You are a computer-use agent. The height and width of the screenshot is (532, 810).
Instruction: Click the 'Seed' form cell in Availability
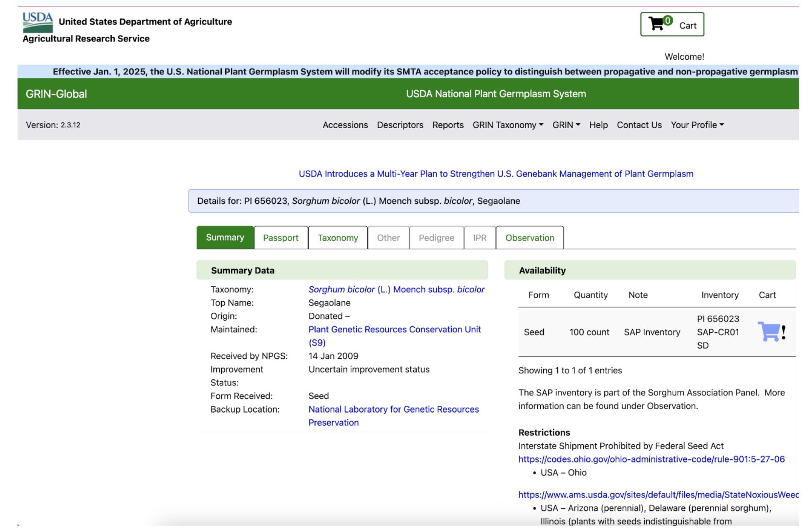534,332
